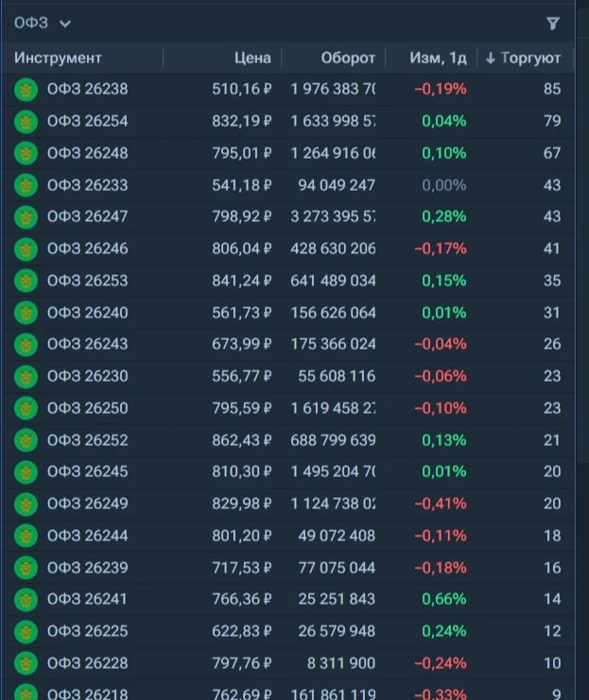Click the -0,41% daily change value
Viewport: 589px width, 700px height.
pos(441,504)
